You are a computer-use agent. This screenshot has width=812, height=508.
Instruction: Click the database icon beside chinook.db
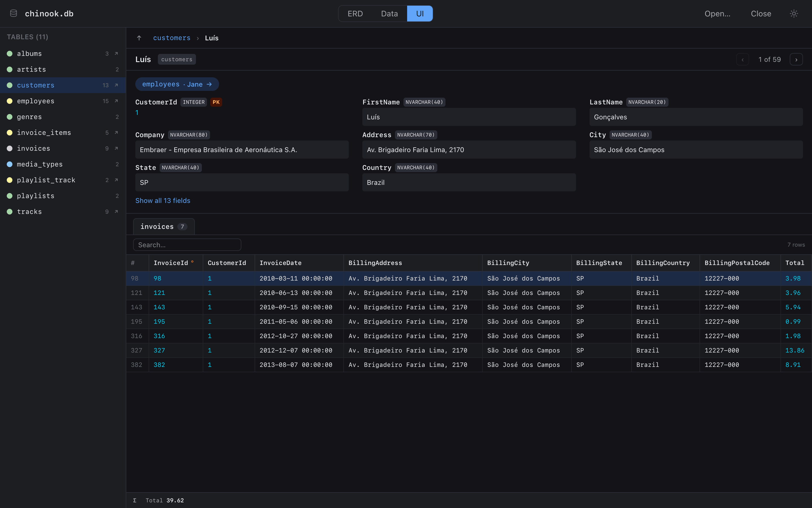[x=14, y=14]
